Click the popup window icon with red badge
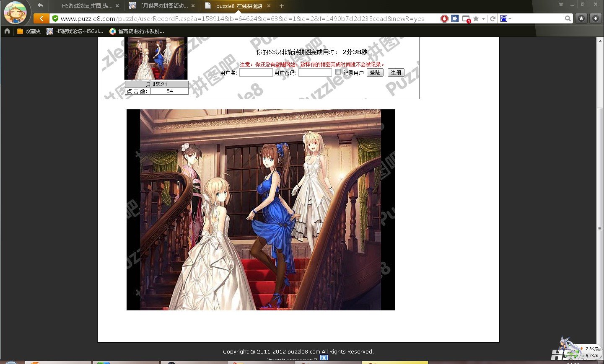 (466, 19)
